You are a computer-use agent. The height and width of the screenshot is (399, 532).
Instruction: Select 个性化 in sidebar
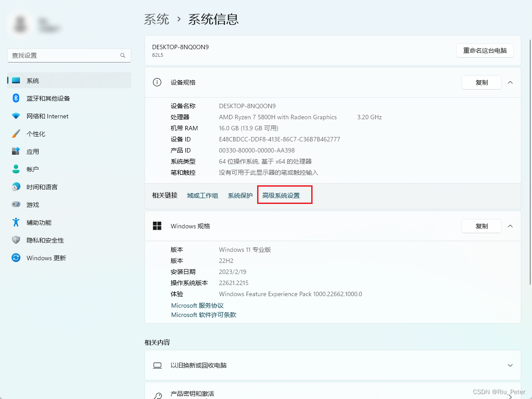(x=69, y=134)
